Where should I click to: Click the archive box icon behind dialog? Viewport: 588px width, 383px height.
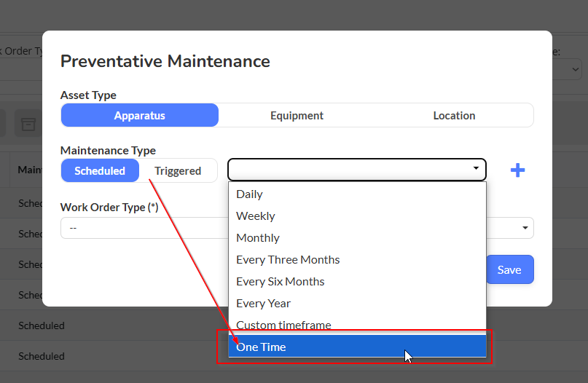[28, 123]
